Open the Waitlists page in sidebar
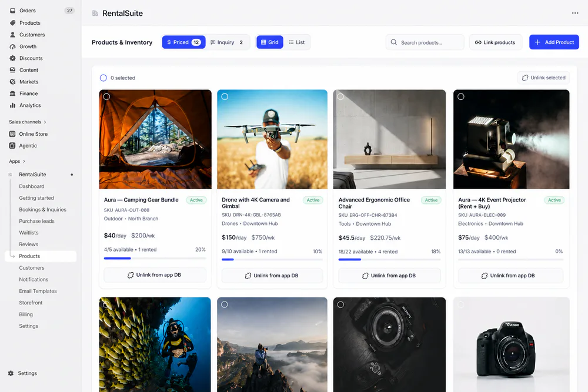The width and height of the screenshot is (588, 392). coord(29,233)
